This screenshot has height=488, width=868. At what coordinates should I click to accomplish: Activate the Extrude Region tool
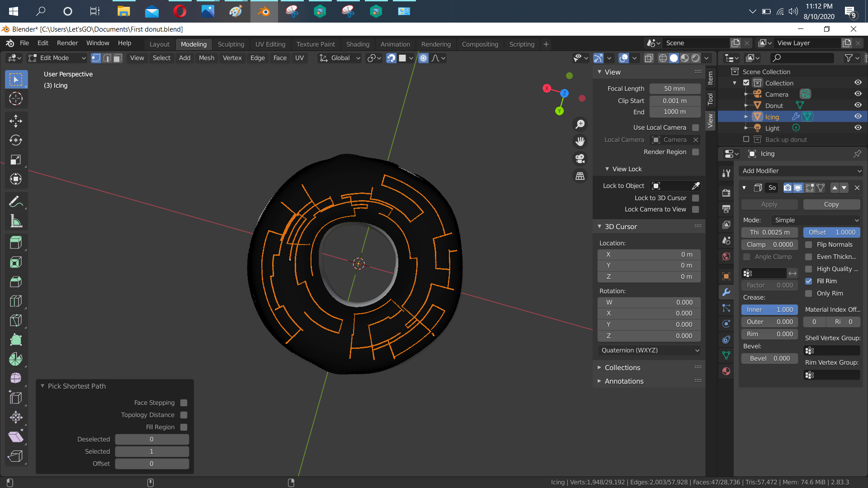[16, 243]
